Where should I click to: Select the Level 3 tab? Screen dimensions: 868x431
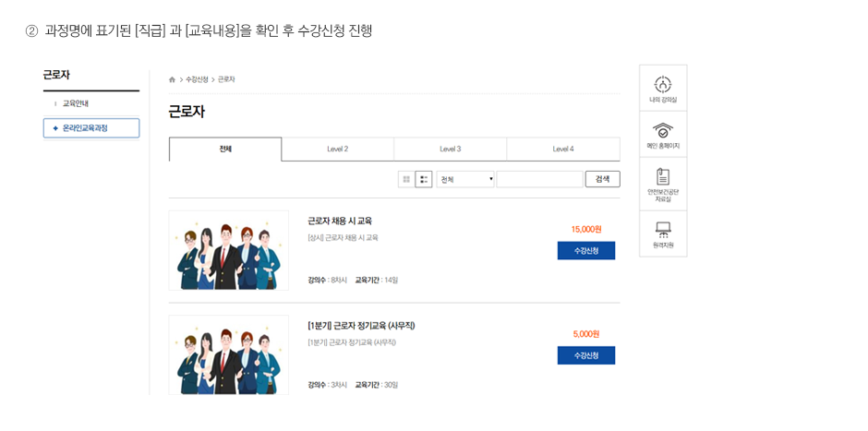click(450, 150)
